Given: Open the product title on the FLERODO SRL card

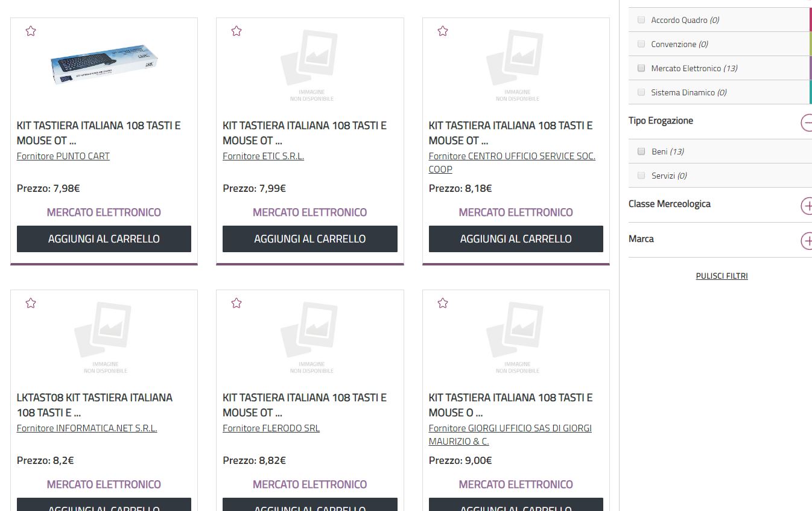Looking at the screenshot, I should pos(305,405).
